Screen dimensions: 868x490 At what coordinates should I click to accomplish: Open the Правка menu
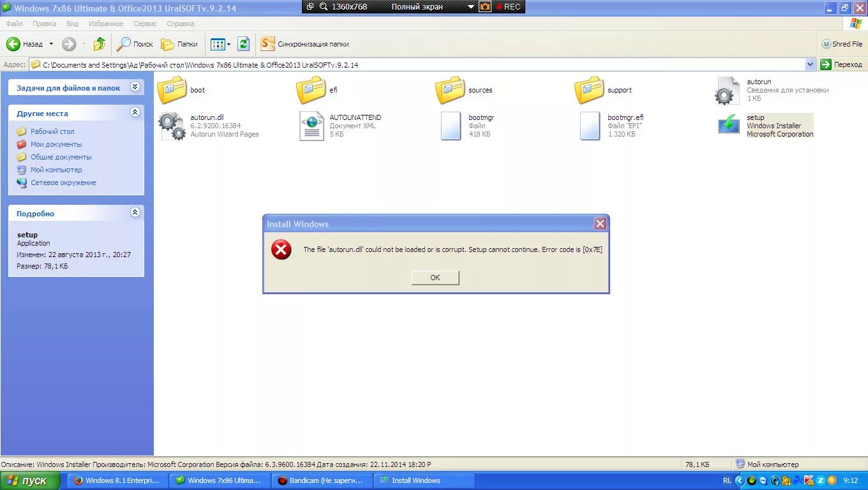(x=44, y=24)
